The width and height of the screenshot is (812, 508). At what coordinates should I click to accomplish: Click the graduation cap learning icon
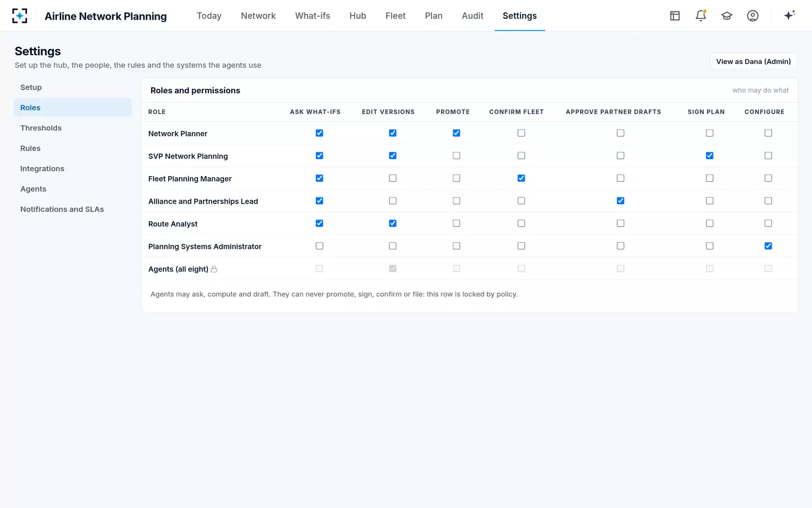click(727, 16)
